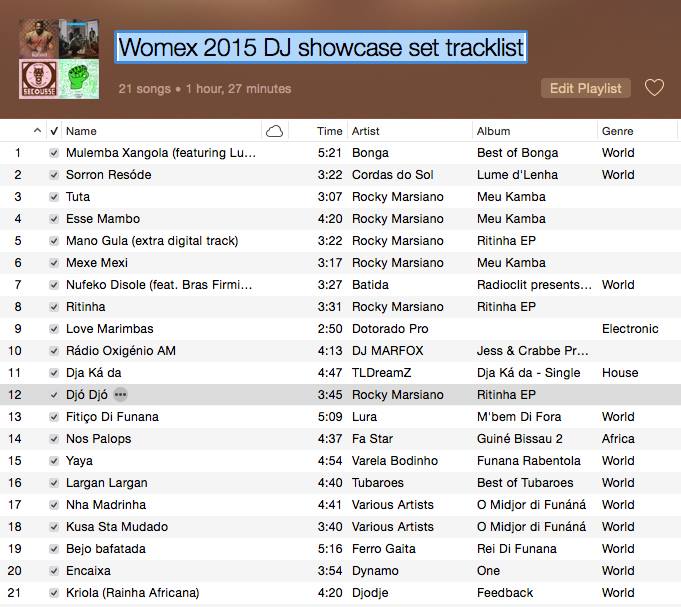
Task: Toggle the checkbox for Tuta
Action: pyautogui.click(x=54, y=197)
